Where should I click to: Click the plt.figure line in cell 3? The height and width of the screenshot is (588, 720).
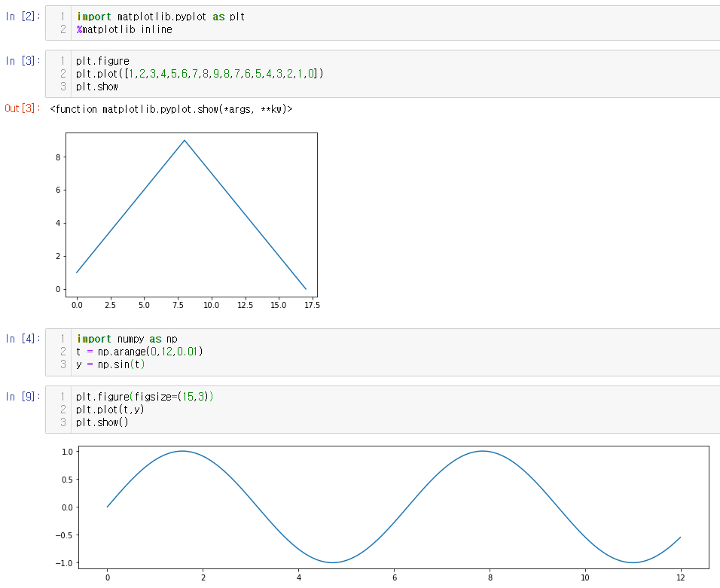102,61
